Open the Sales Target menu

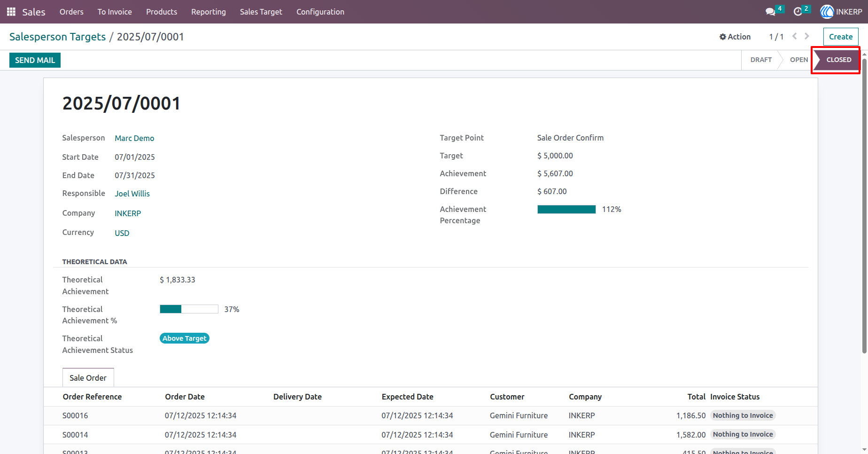(x=261, y=12)
